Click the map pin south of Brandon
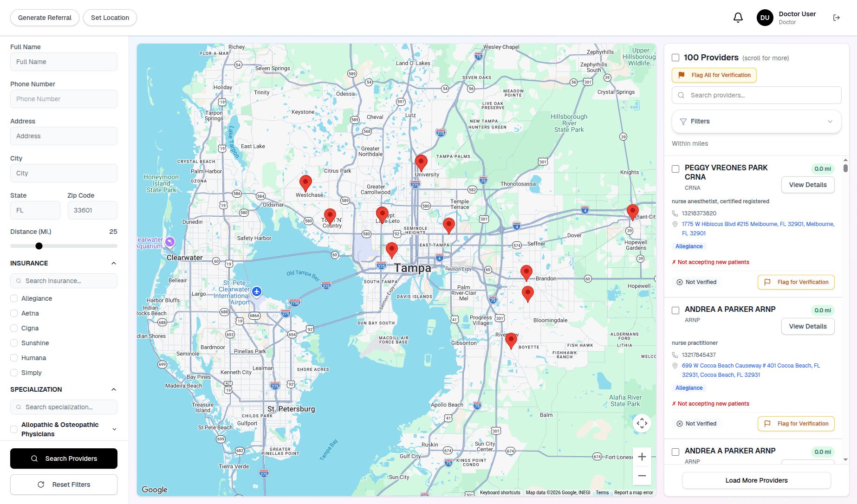Screen dimensions: 857x504 point(528,294)
